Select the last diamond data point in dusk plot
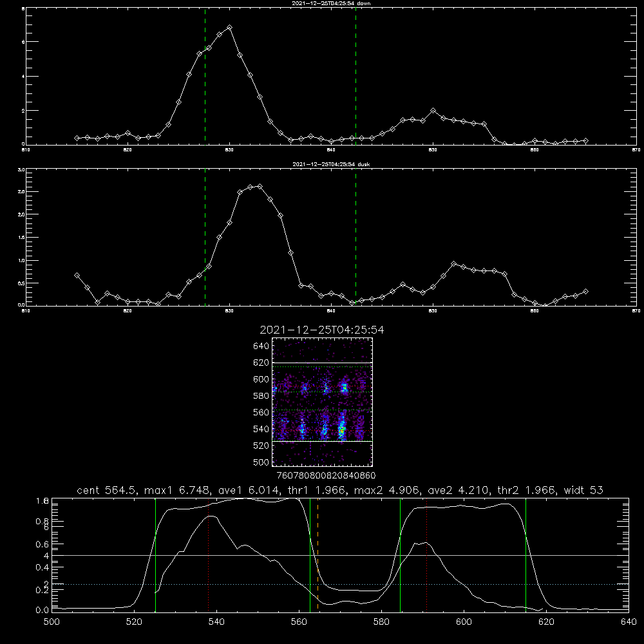This screenshot has height=644, width=644. click(x=585, y=291)
